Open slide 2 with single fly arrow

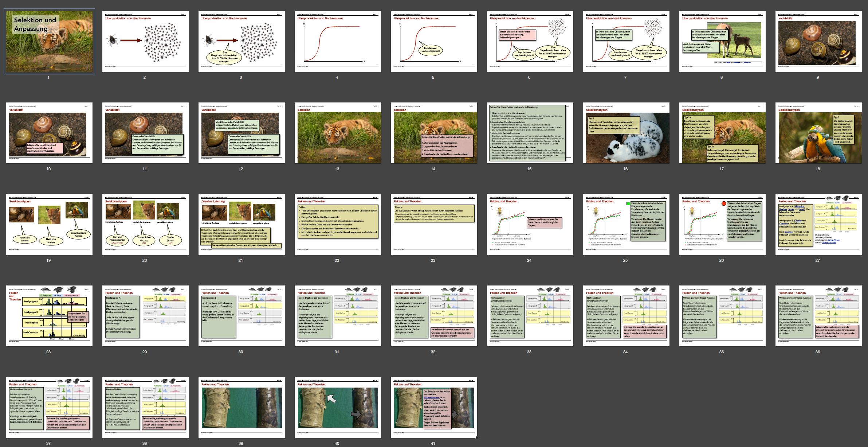pos(145,41)
